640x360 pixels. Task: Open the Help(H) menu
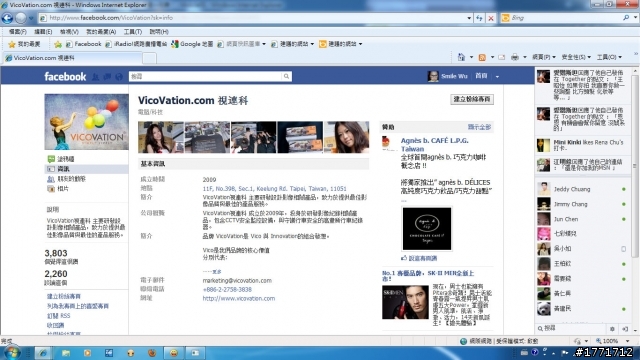159,31
